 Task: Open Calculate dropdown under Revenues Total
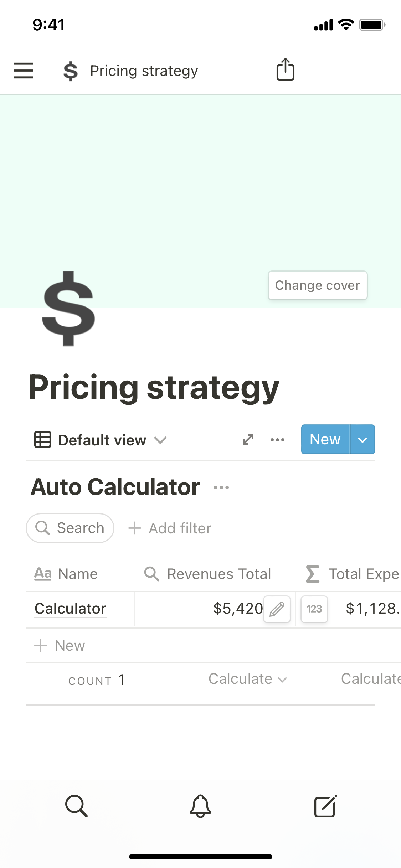pyautogui.click(x=247, y=679)
